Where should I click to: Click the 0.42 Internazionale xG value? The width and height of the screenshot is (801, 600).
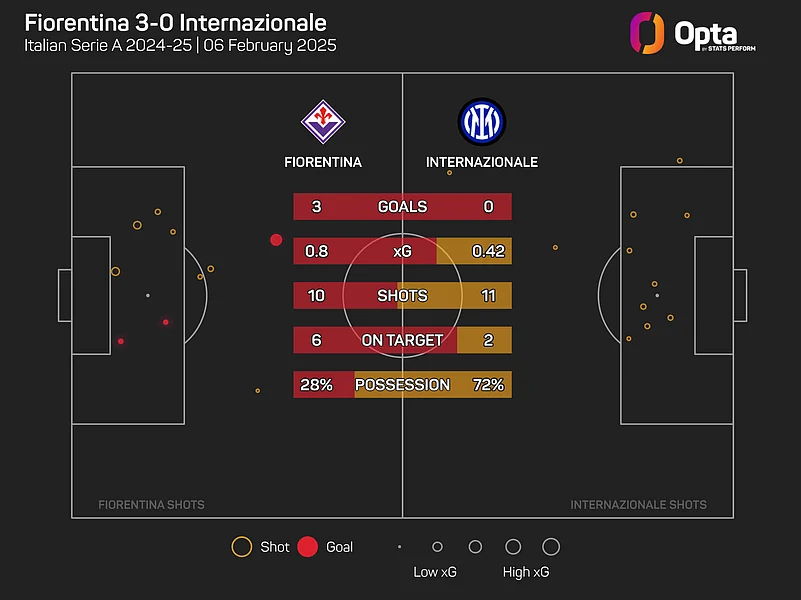point(488,252)
